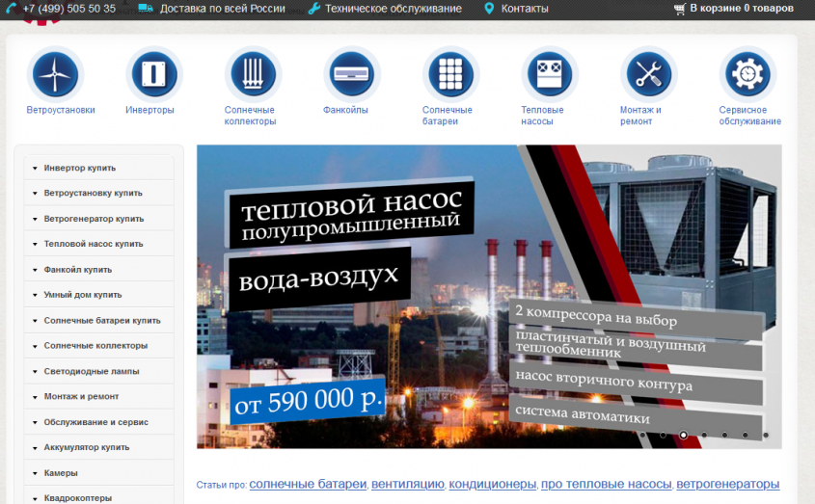Click the map pin icon beside Контакты
Image resolution: width=815 pixels, height=504 pixels.
489,9
